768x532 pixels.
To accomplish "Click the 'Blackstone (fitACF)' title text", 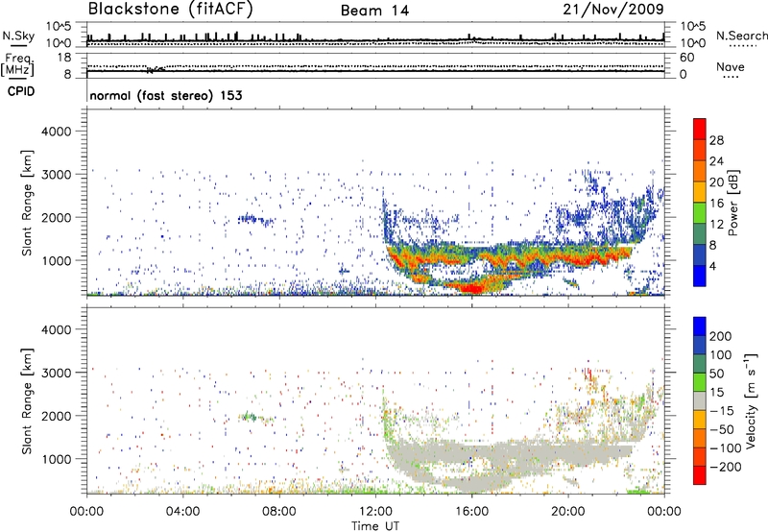I will (x=170, y=10).
